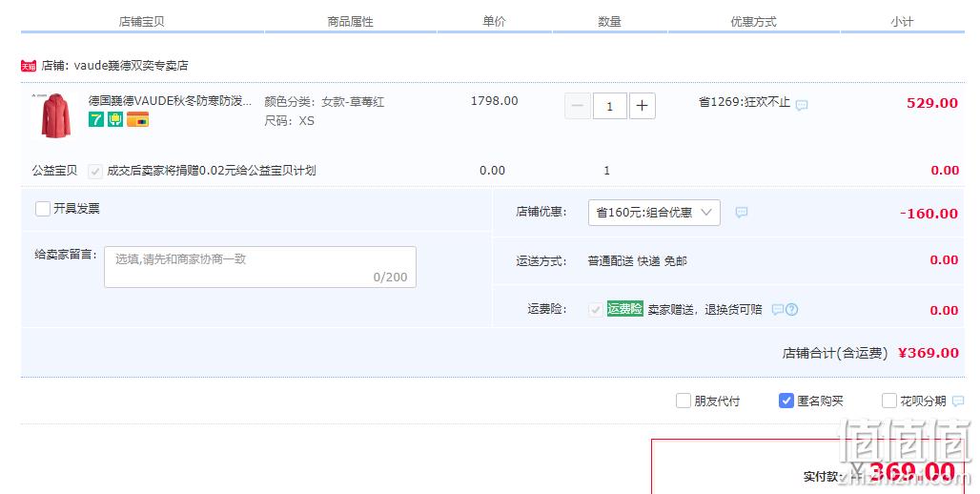Click the 单价 column header
The image size is (980, 494).
494,22
